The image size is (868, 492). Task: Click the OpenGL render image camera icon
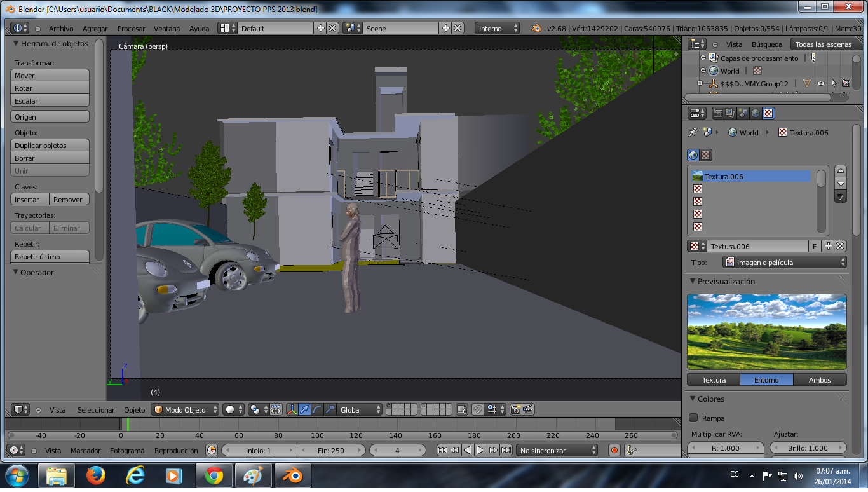[515, 410]
